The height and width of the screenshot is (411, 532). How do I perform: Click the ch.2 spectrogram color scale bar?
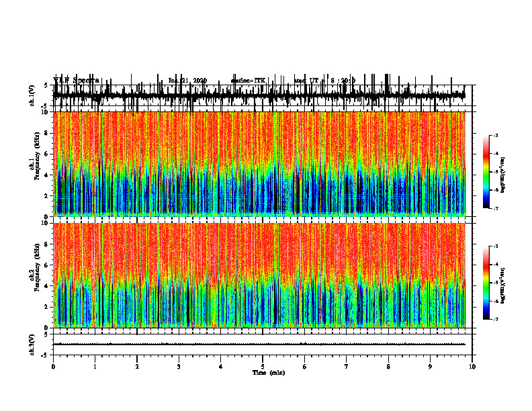(x=486, y=283)
